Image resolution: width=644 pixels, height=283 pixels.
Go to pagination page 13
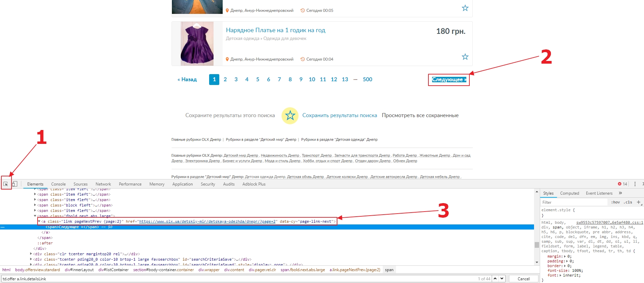(x=345, y=80)
